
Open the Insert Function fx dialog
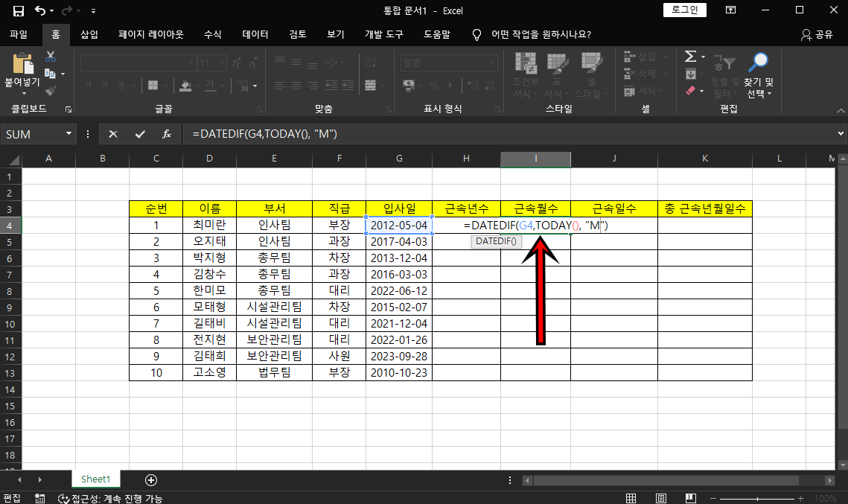pyautogui.click(x=167, y=134)
